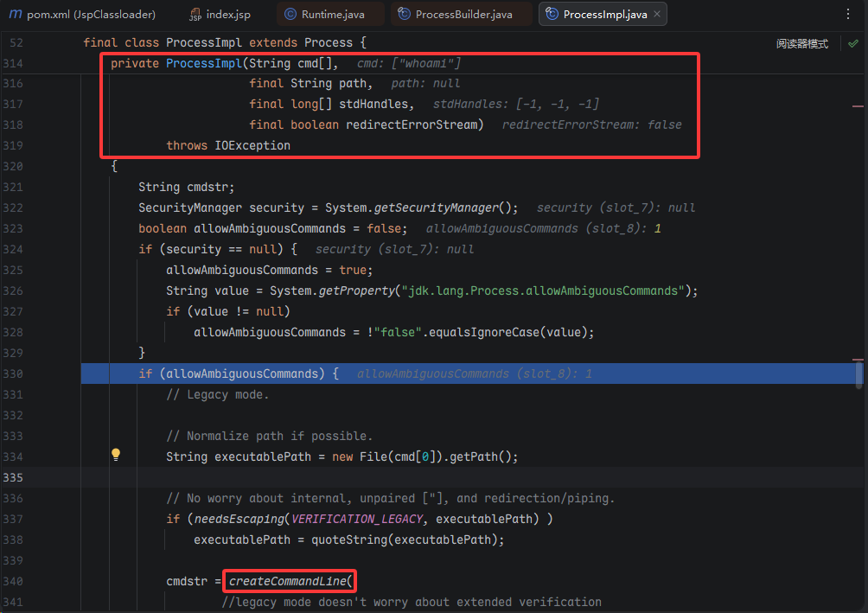Click the class icon on Runtime.java tab
This screenshot has width=868, height=613.
[290, 15]
